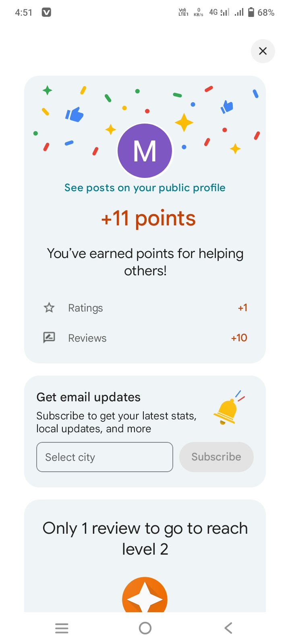This screenshot has width=290, height=644.
Task: Select the Reviews row label
Action: coord(87,338)
